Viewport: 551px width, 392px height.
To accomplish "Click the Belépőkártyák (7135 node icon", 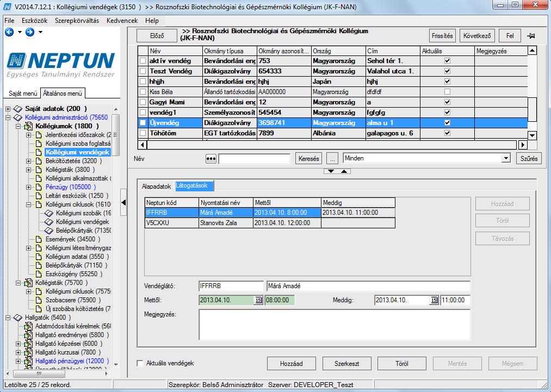I will pyautogui.click(x=49, y=231).
